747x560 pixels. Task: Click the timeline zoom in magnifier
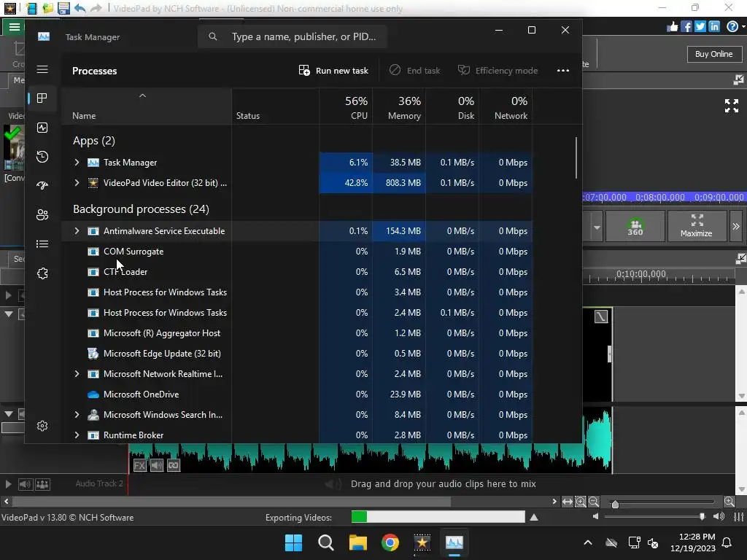pyautogui.click(x=729, y=502)
